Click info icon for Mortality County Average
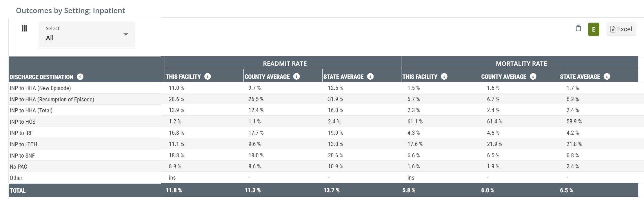This screenshot has width=644, height=199. (533, 76)
